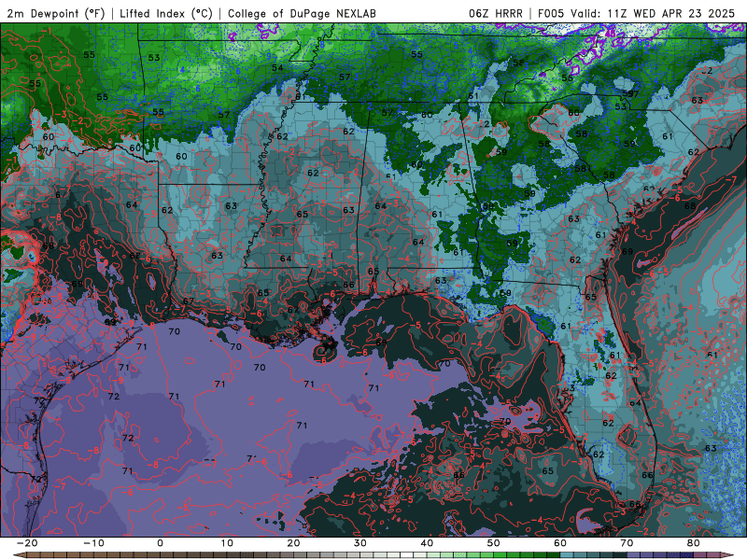The image size is (747, 560).
Task: Click the '11Z WED APR 23 2025' valid time
Action: click(x=671, y=13)
